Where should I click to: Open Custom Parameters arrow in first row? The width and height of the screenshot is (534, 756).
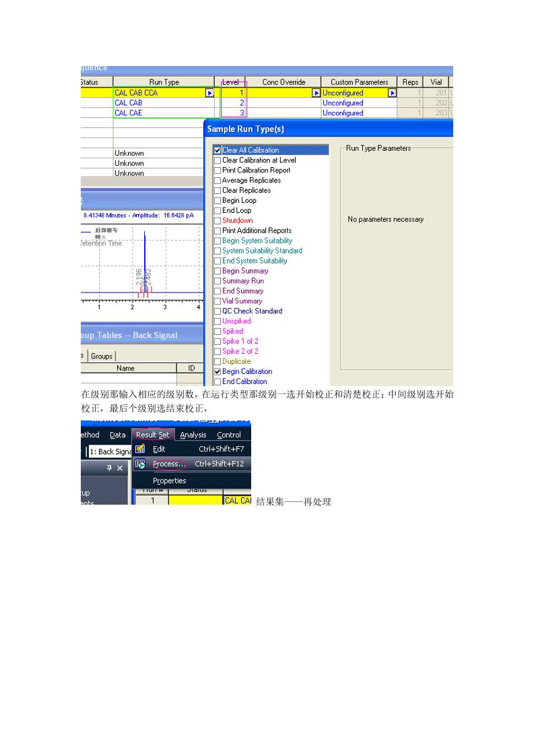click(393, 93)
